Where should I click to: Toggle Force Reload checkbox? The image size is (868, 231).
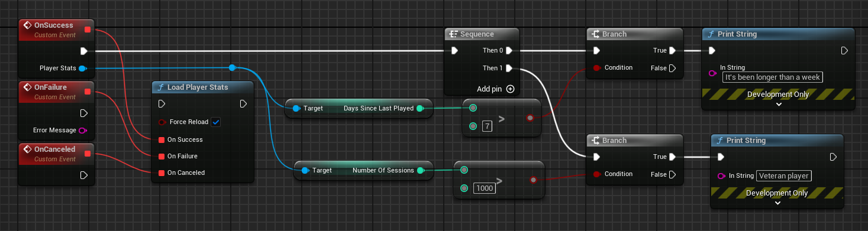[216, 122]
